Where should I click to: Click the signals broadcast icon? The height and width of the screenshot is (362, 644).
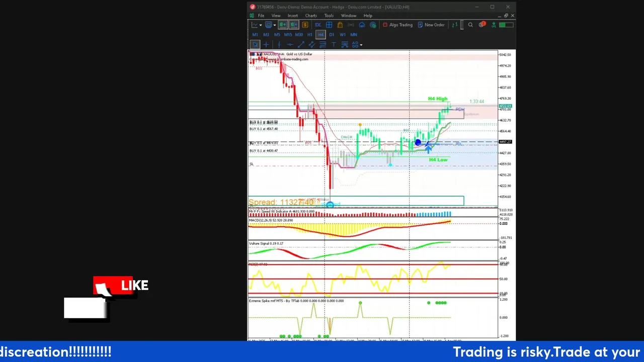[351, 25]
